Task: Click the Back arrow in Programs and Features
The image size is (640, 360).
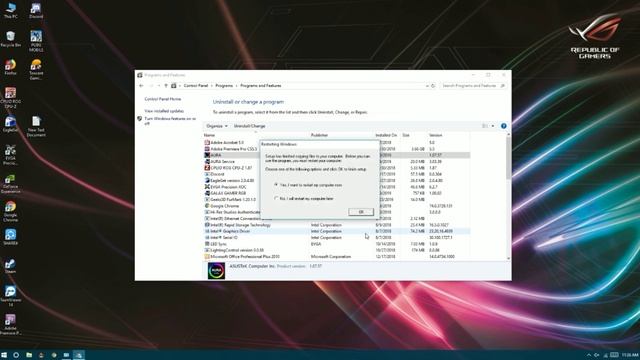Action: tap(141, 86)
